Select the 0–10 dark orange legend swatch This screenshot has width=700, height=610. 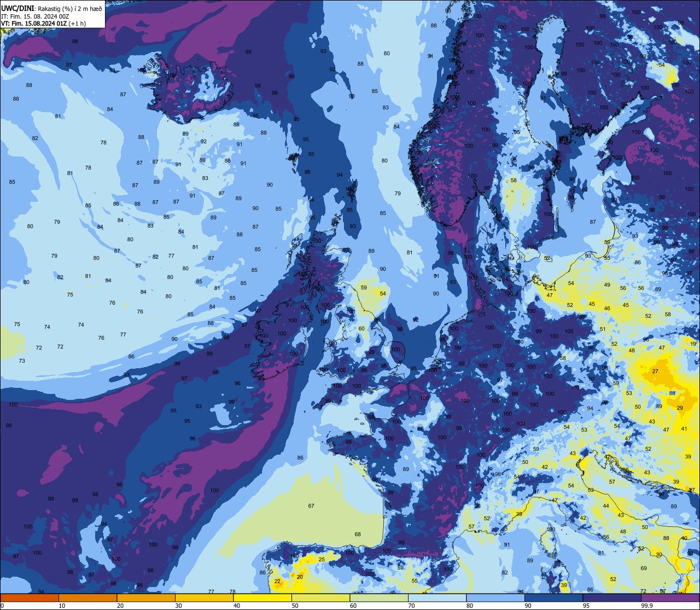tap(30, 597)
